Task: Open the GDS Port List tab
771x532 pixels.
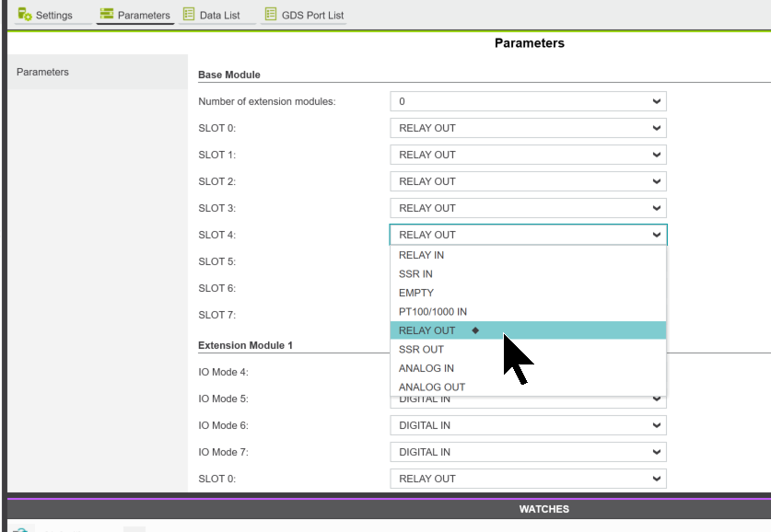Action: click(x=311, y=16)
